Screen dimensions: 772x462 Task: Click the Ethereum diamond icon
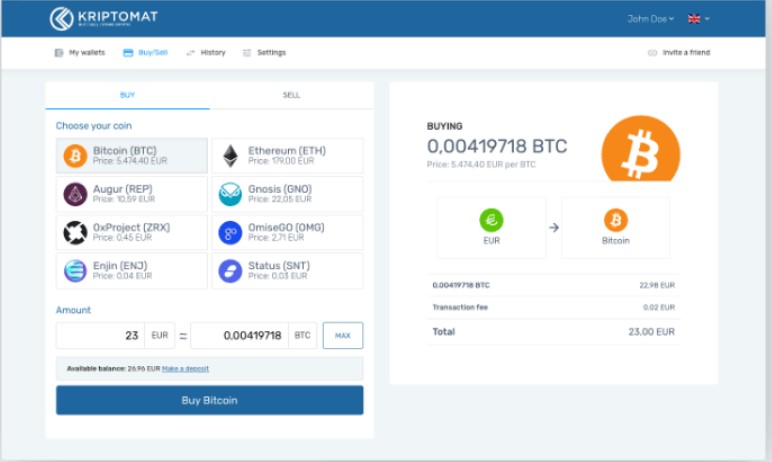coord(230,156)
